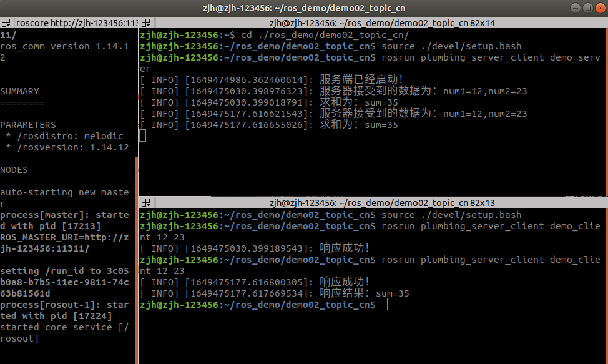Click the first 'nt 12 23' argument line
This screenshot has height=364, width=608.
(x=162, y=237)
